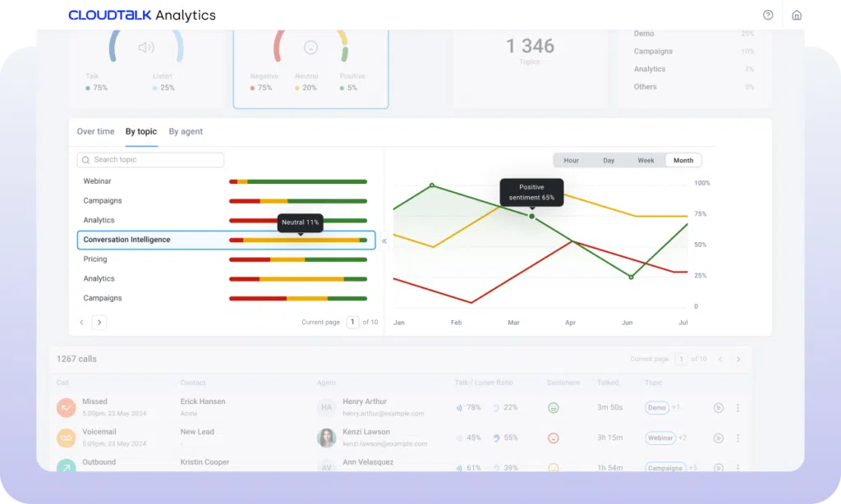Image resolution: width=841 pixels, height=504 pixels.
Task: Click the Search topic input field
Action: point(150,160)
